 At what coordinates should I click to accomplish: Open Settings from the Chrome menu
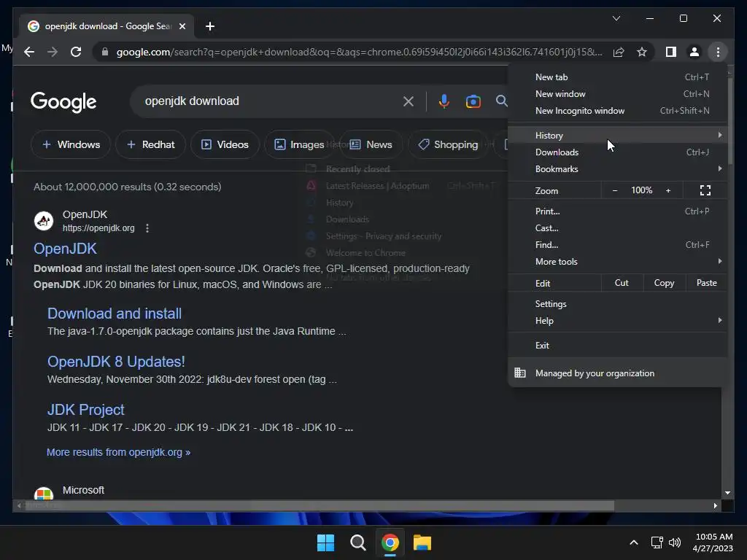pos(617,304)
